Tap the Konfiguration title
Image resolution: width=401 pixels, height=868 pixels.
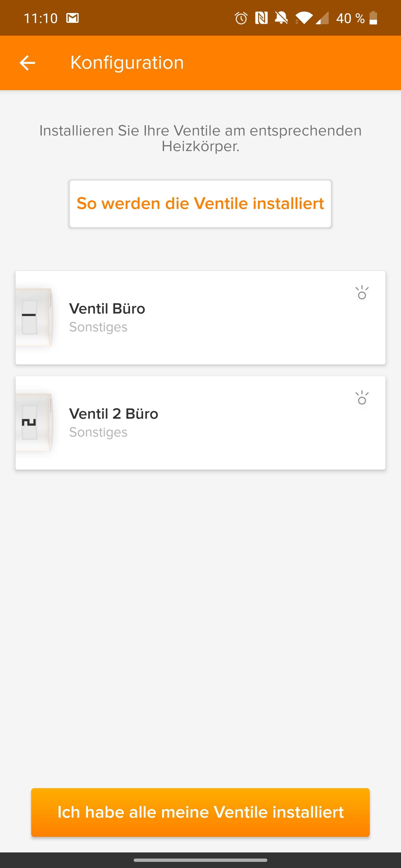[x=127, y=63]
